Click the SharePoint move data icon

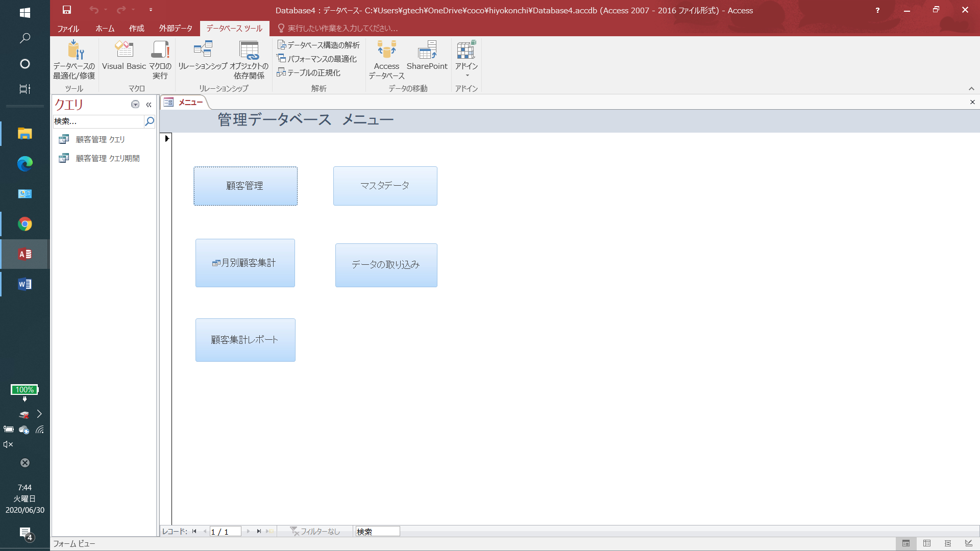(427, 51)
